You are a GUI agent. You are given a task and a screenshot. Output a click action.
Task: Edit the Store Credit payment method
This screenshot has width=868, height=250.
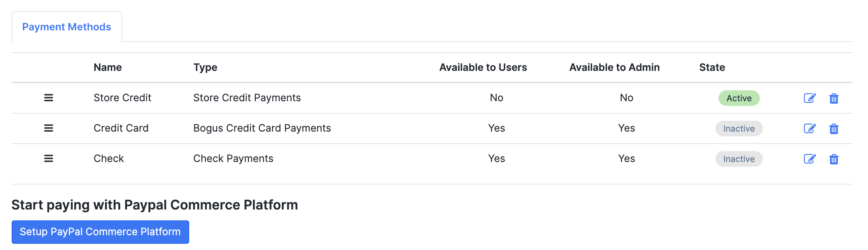[x=810, y=98]
